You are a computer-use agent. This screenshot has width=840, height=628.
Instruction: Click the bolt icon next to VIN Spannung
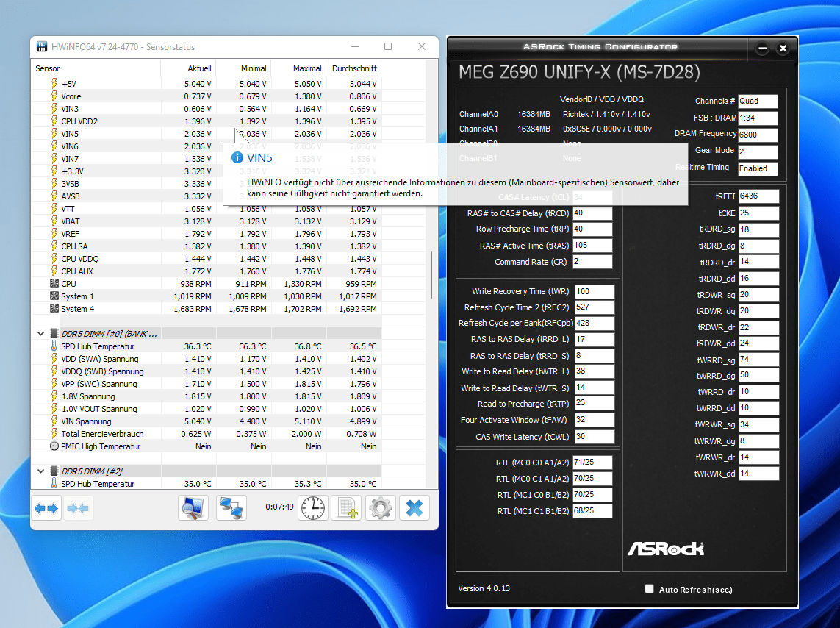point(54,421)
